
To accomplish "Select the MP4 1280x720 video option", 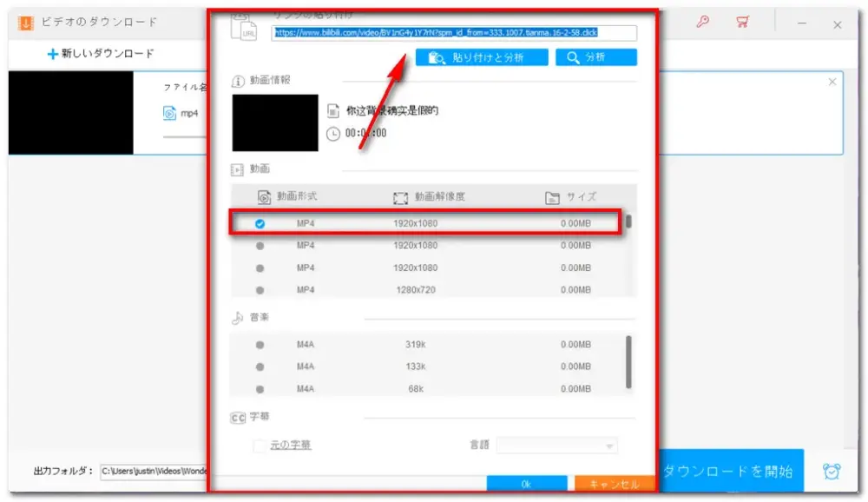I will pyautogui.click(x=260, y=290).
